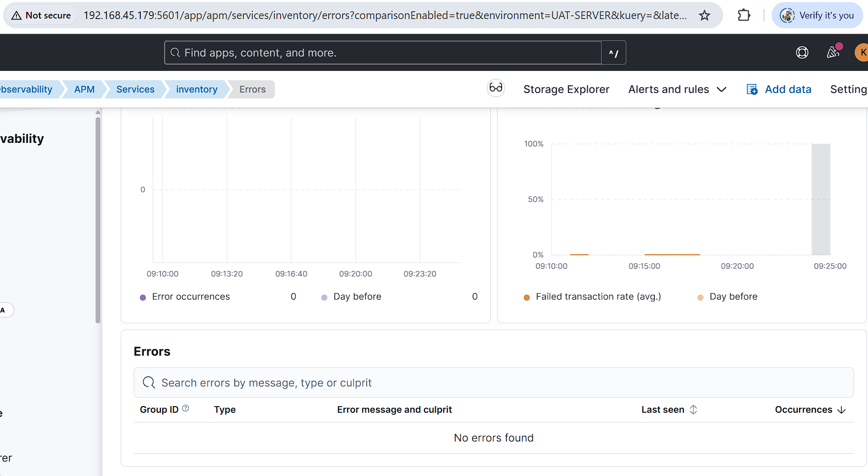Go to the Services breadcrumb

135,89
